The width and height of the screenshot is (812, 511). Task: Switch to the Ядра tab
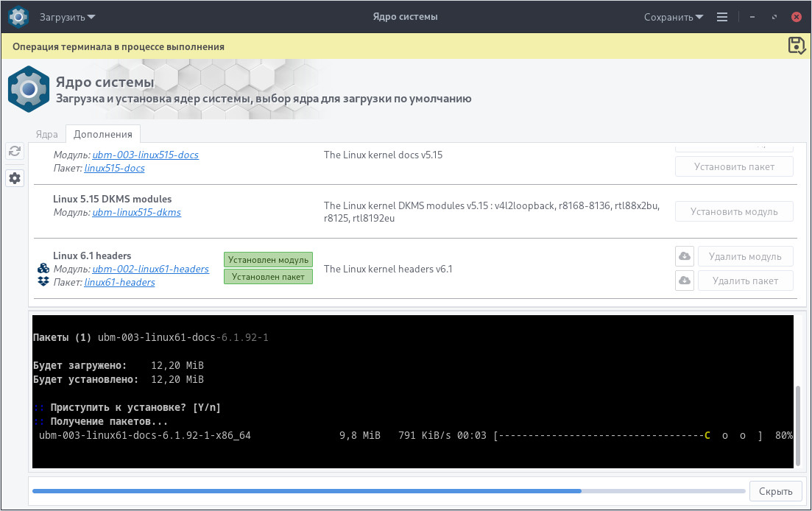(46, 134)
